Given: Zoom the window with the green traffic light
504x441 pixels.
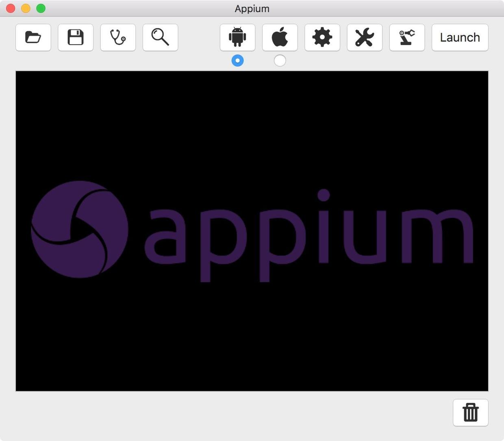Looking at the screenshot, I should coord(40,8).
